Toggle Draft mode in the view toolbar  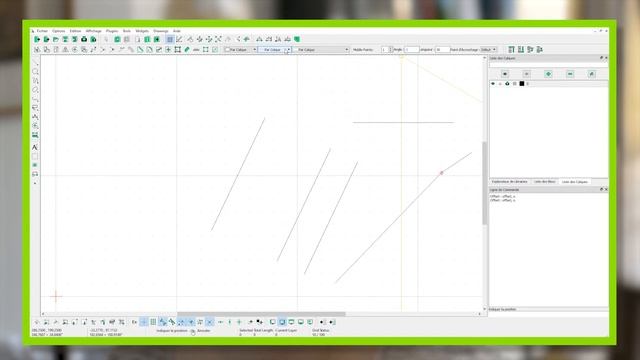pos(179,39)
